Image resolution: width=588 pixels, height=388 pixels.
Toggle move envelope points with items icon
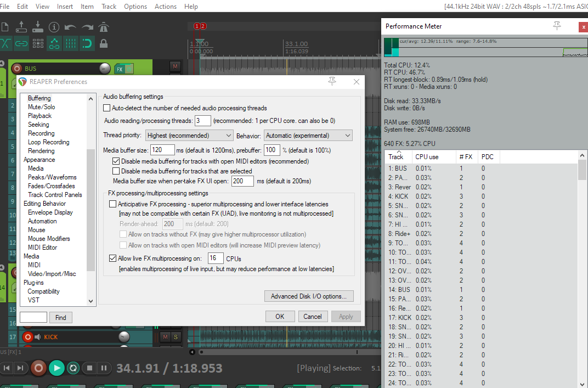(54, 43)
